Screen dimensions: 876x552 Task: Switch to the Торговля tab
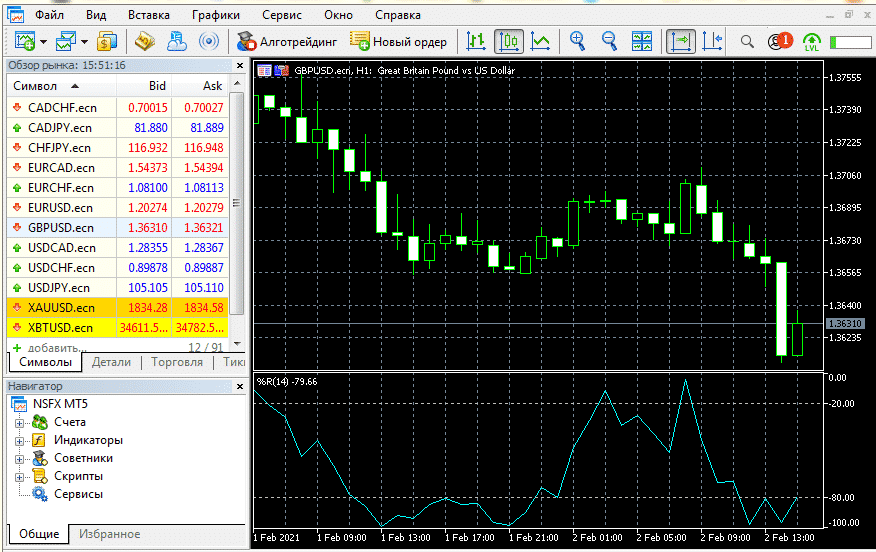coord(177,362)
